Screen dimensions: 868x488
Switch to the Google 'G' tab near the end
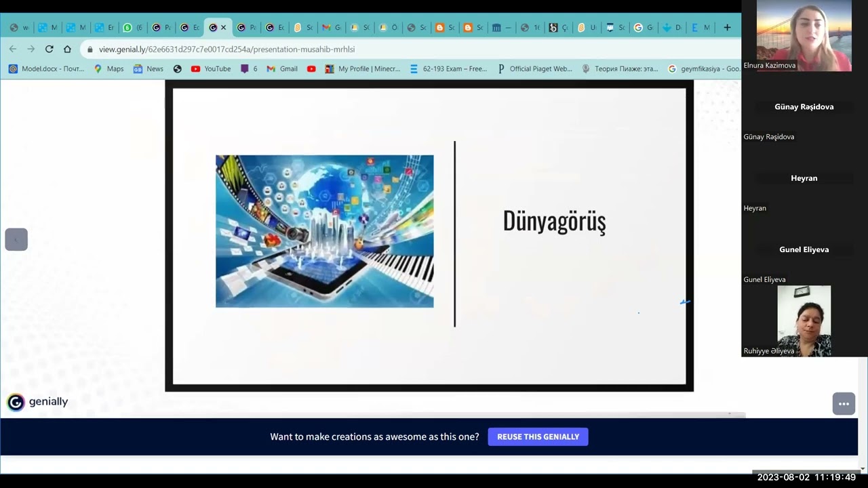pyautogui.click(x=643, y=28)
